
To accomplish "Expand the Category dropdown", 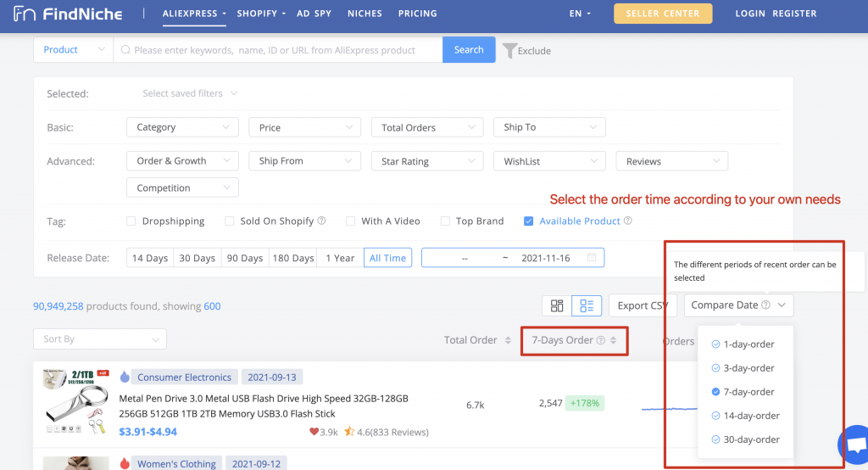I will tap(183, 127).
